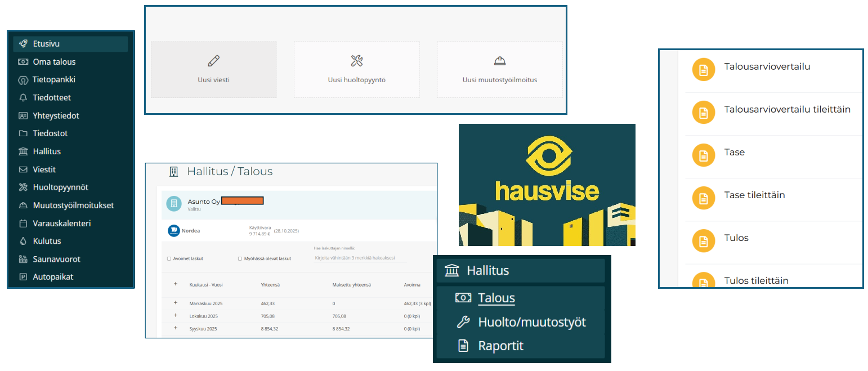
Task: Click the invoicer name search field
Action: pyautogui.click(x=358, y=258)
